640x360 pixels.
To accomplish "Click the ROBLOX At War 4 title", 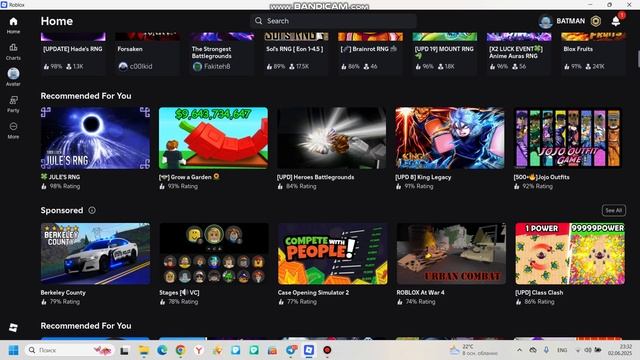I will (x=420, y=292).
